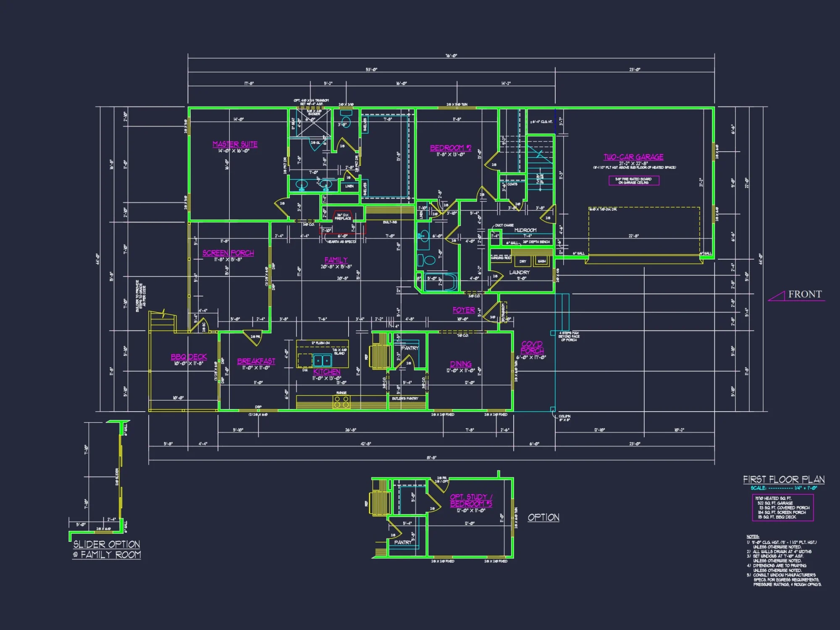Toggle the optional transom note above the shower

(x=311, y=102)
